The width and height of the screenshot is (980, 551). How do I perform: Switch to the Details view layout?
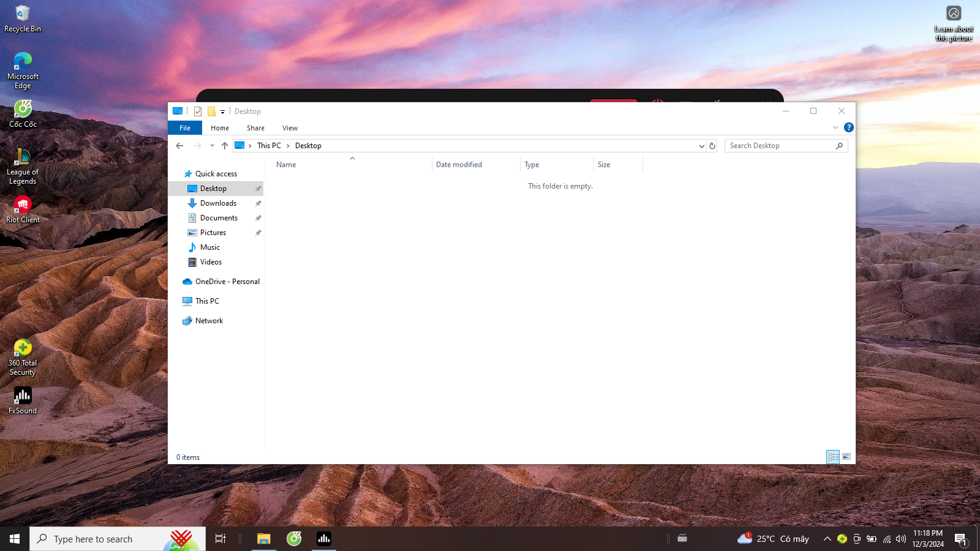pos(833,457)
